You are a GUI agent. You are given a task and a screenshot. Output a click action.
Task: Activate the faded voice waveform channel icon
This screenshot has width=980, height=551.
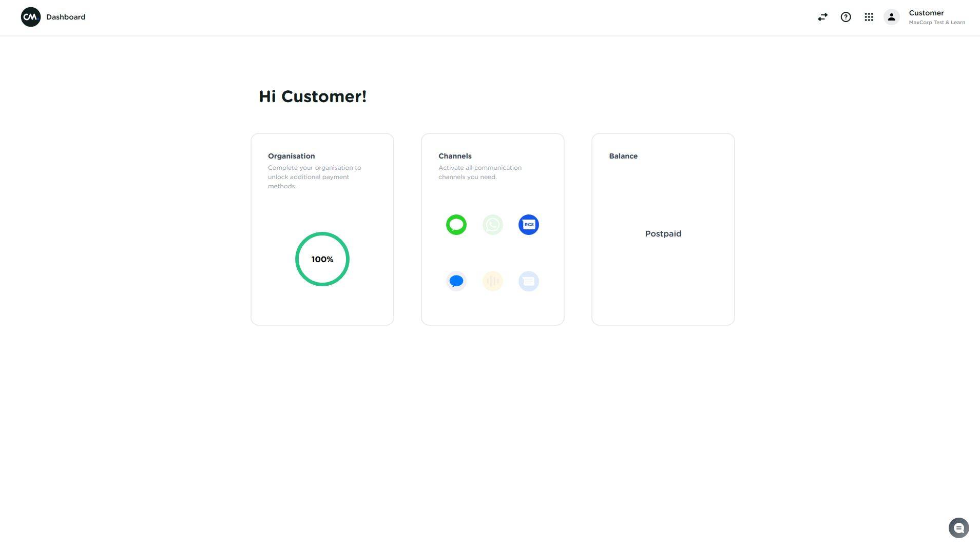pyautogui.click(x=492, y=281)
